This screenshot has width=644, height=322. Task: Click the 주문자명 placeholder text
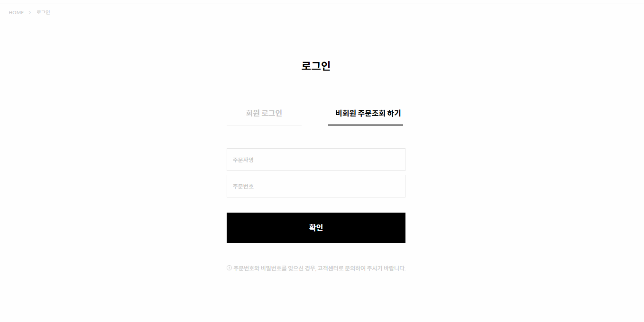[243, 160]
